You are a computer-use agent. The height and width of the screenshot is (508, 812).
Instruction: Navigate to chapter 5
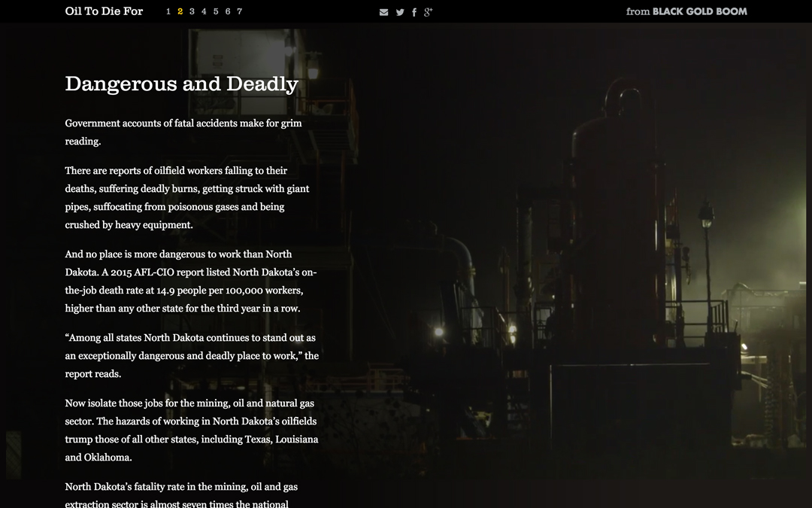(216, 11)
